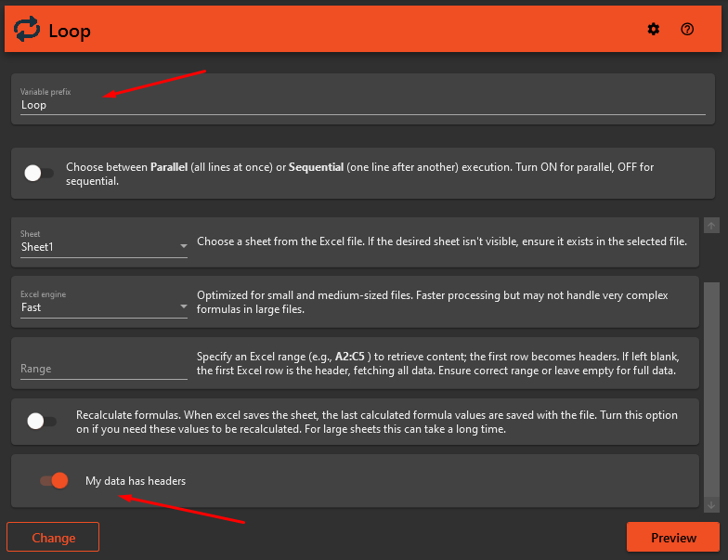Toggle Parallel or Sequential execution switch
This screenshot has width=728, height=560.
39,173
